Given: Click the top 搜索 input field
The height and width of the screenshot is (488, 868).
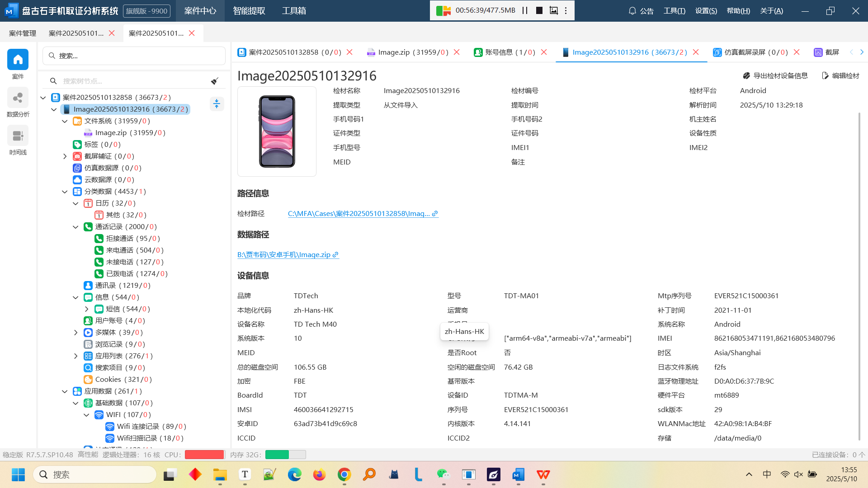Looking at the screenshot, I should [x=134, y=56].
